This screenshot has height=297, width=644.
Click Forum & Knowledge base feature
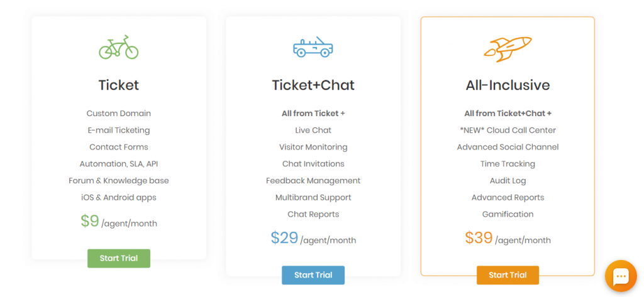coord(119,180)
